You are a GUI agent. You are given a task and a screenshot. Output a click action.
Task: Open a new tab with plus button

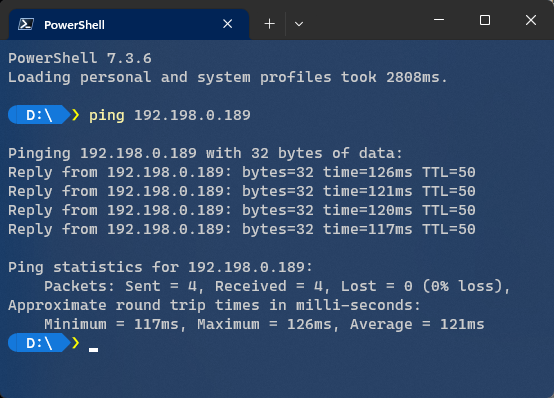270,24
